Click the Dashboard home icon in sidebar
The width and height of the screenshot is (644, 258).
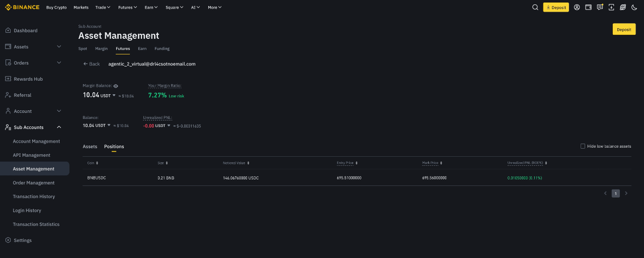(8, 30)
